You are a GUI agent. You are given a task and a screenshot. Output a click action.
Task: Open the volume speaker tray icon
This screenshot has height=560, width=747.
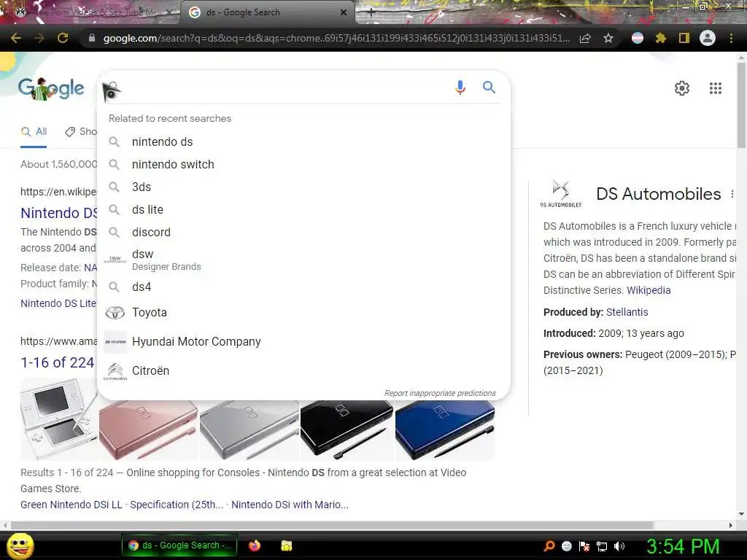coord(619,546)
